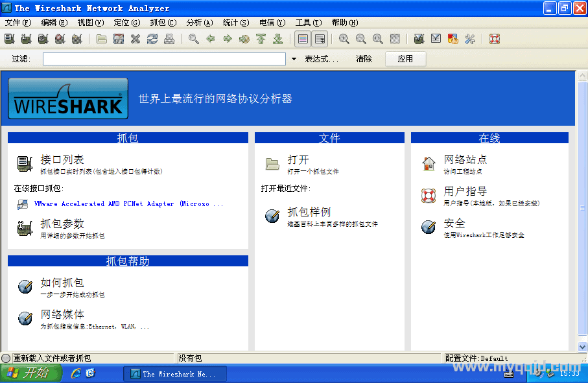Open the 定位(G) menu
Screen dimensions: 588x383
127,23
